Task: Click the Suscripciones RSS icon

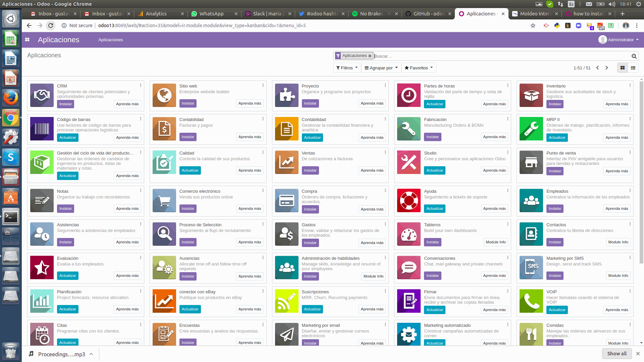Action: tap(287, 301)
